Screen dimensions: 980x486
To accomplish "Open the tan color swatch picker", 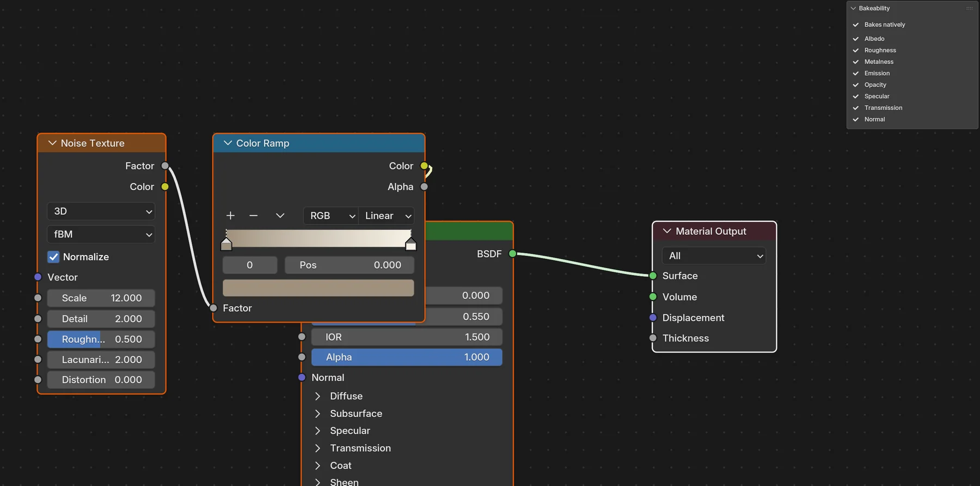I will point(318,288).
